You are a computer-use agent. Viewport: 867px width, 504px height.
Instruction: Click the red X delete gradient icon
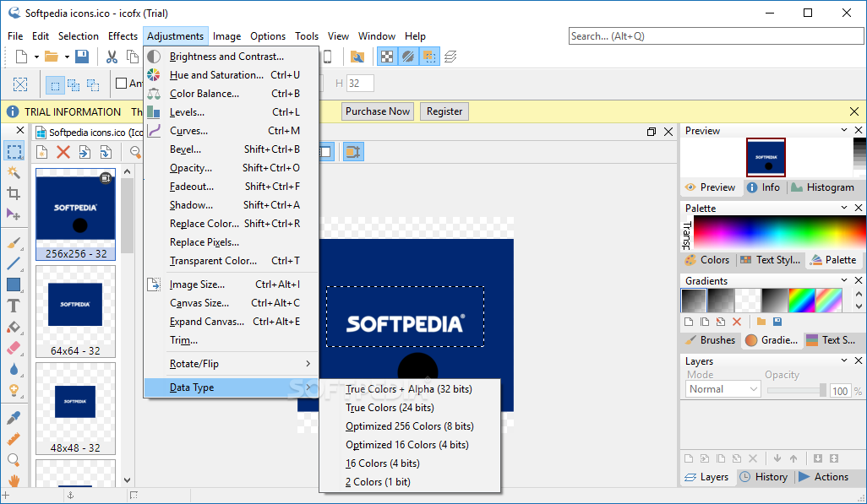pos(737,322)
